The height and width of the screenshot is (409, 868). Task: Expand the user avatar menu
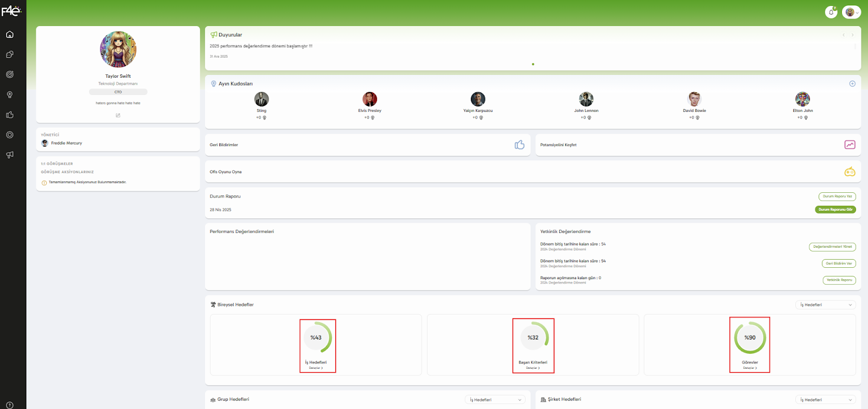pyautogui.click(x=851, y=12)
